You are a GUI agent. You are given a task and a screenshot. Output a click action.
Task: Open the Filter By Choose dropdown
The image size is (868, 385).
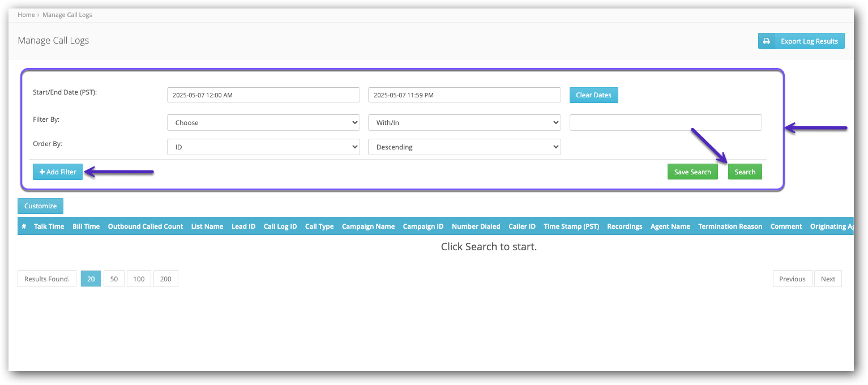click(x=263, y=122)
